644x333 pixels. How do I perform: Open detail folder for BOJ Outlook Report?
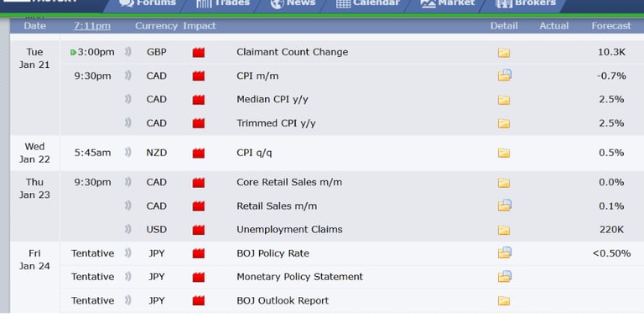[x=504, y=301]
